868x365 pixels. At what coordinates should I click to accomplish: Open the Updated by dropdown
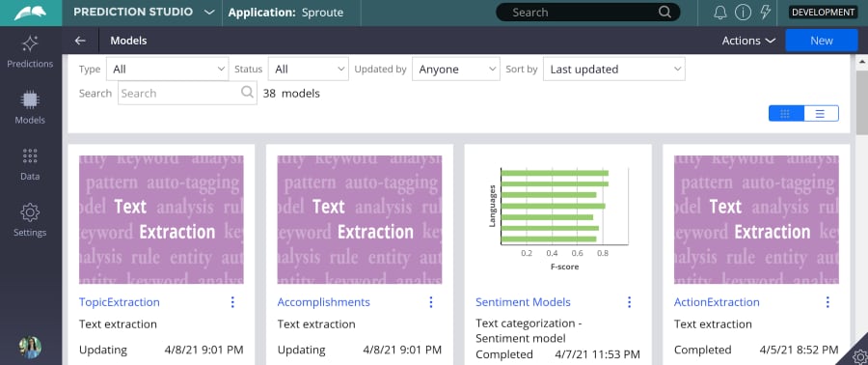(456, 70)
